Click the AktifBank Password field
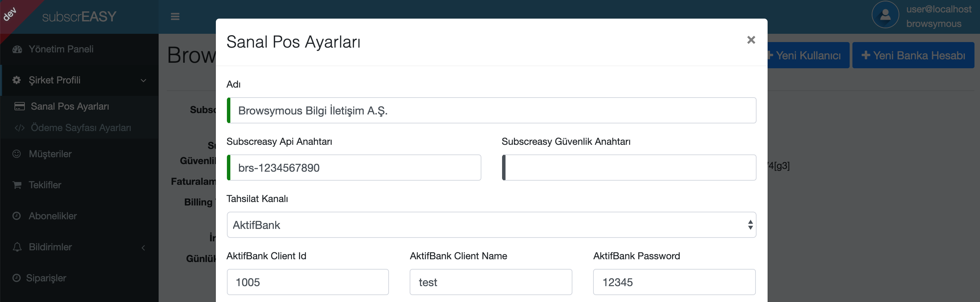The height and width of the screenshot is (302, 980). pyautogui.click(x=674, y=282)
